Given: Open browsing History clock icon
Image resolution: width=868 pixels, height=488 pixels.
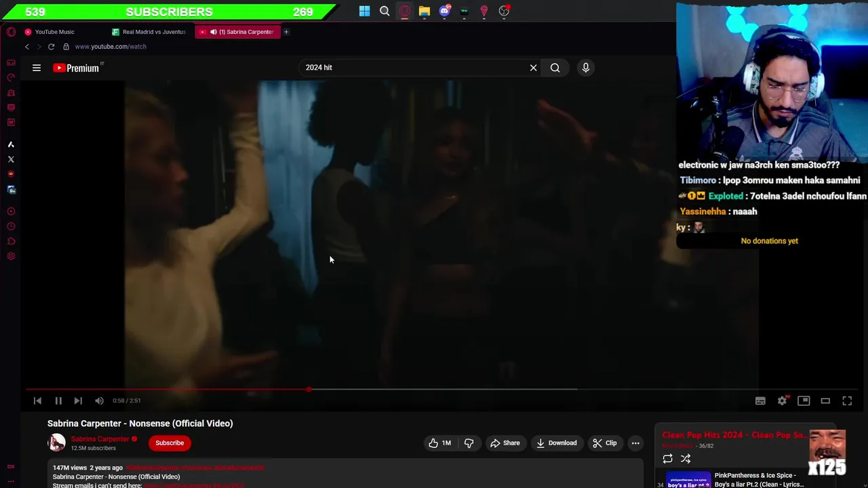Looking at the screenshot, I should (11, 226).
